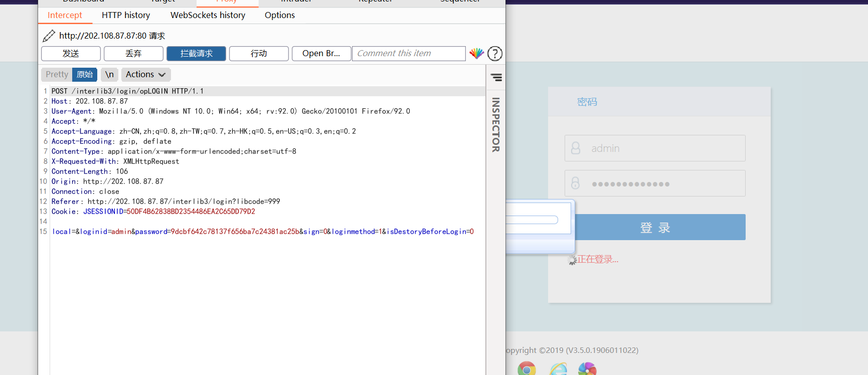
Task: Click the 丢弃 (Drop) button
Action: coord(133,54)
